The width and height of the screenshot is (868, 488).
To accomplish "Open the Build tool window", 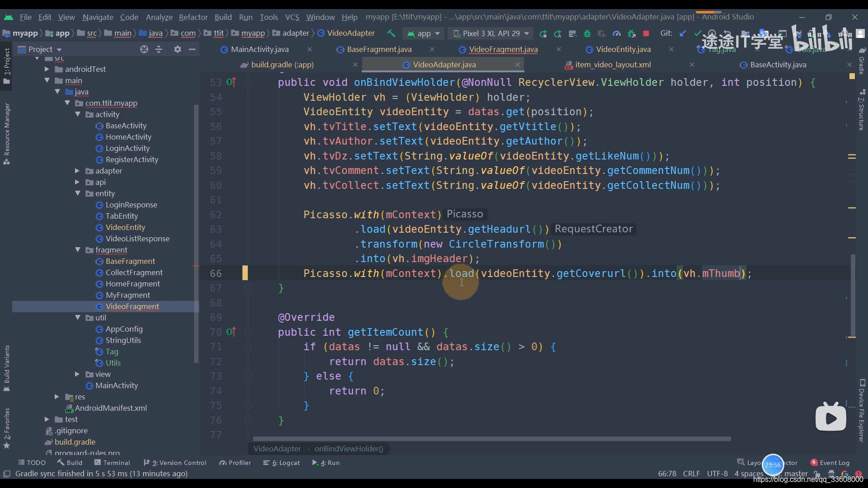I will click(x=70, y=463).
